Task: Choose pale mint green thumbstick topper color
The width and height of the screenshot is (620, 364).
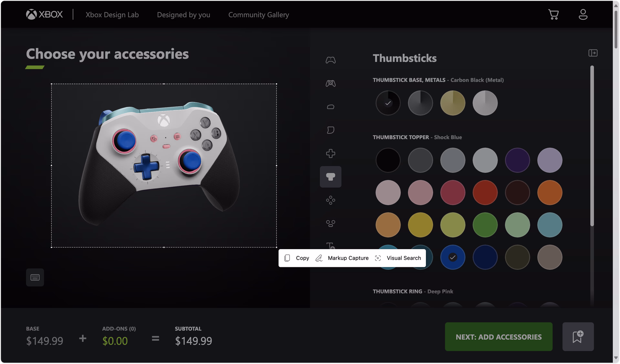Action: (517, 225)
